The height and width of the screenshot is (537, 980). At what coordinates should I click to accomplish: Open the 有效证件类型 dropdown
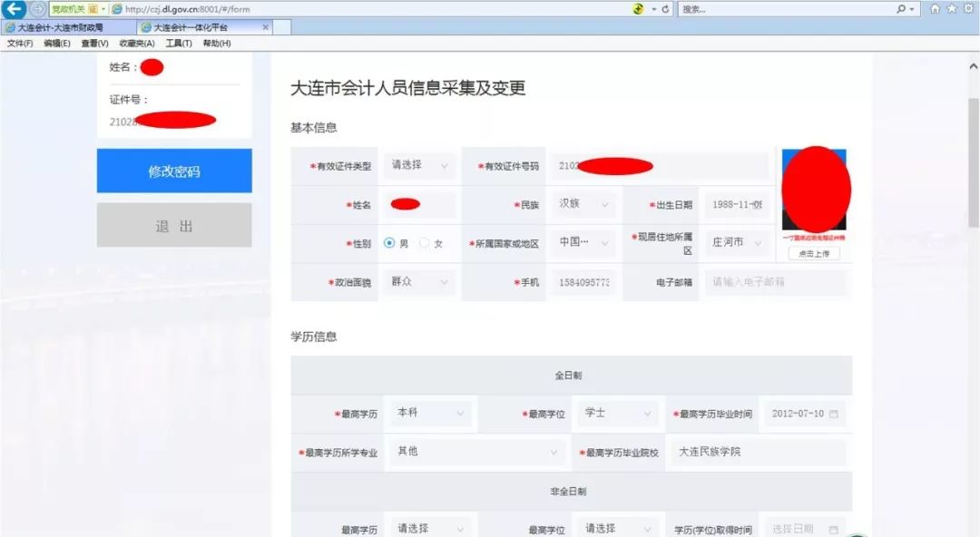tap(419, 165)
